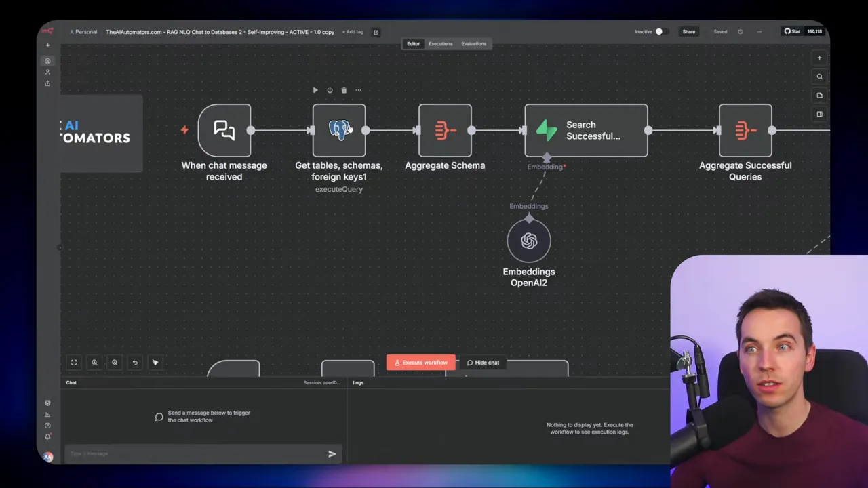
Task: Zoom in on the workflow canvas
Action: coord(94,362)
